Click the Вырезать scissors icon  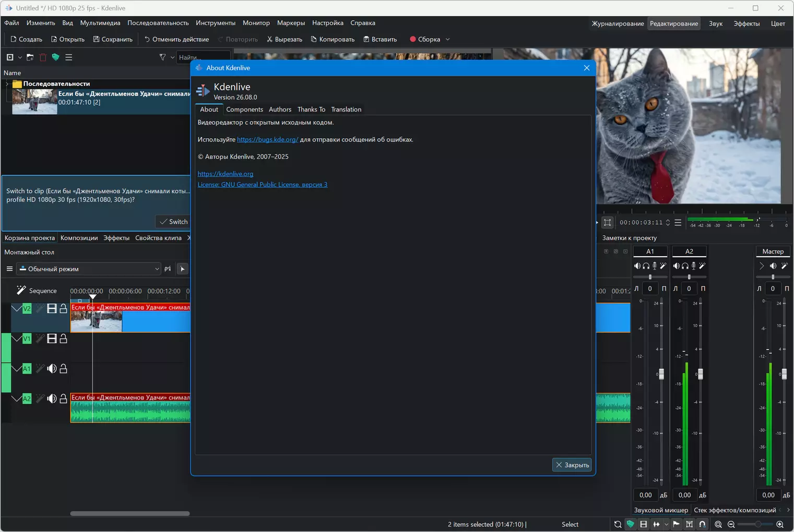point(269,40)
